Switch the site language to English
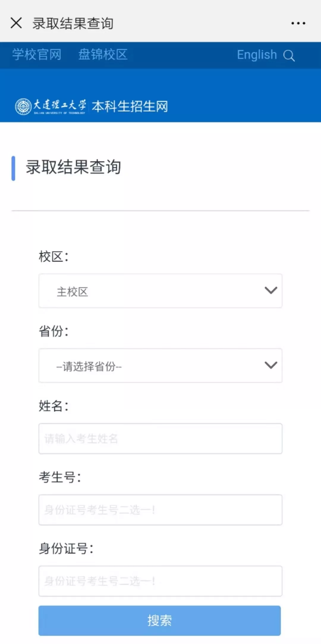The image size is (321, 644). 256,54
